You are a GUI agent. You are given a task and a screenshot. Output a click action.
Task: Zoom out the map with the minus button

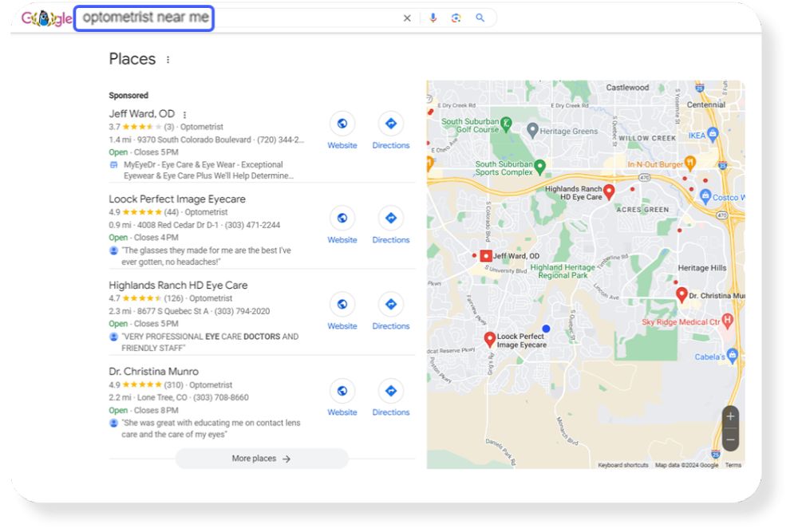click(x=730, y=440)
